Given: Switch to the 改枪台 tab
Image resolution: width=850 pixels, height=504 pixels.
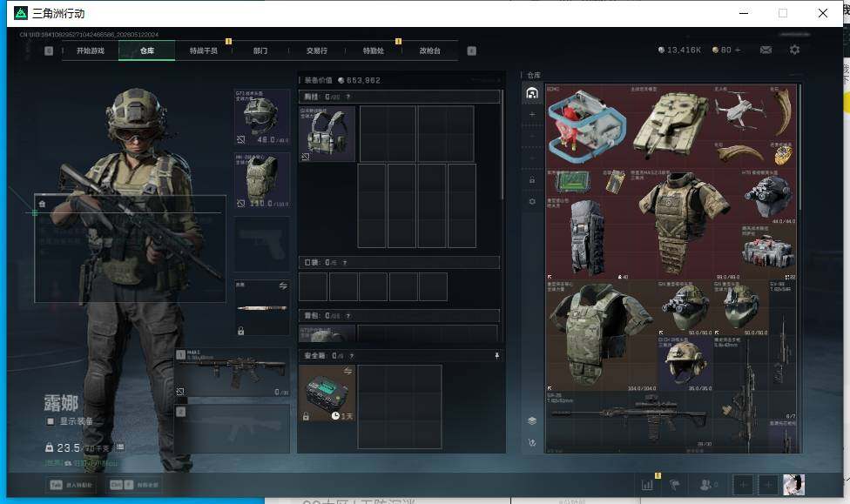Looking at the screenshot, I should tap(430, 51).
